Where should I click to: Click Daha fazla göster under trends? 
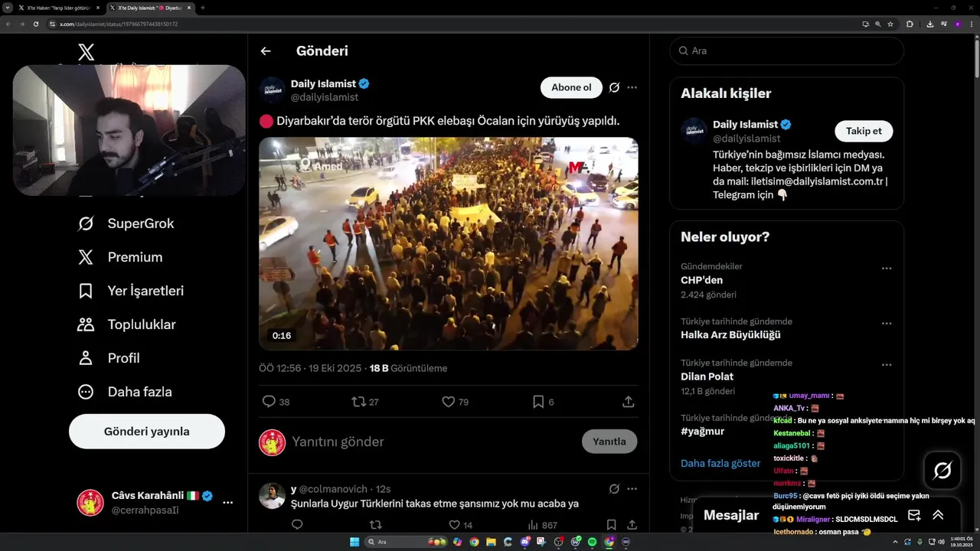720,463
